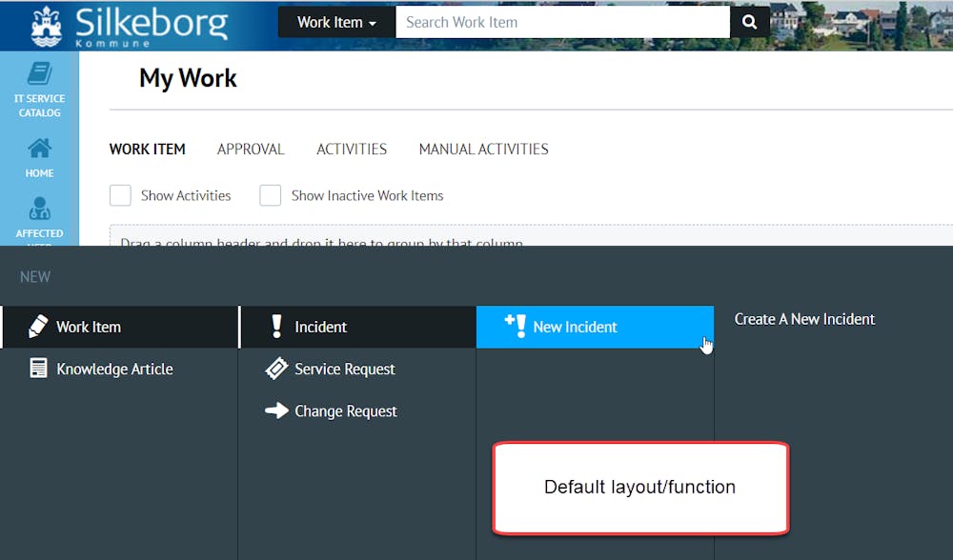Select the Manual Activities tab

pyautogui.click(x=483, y=149)
